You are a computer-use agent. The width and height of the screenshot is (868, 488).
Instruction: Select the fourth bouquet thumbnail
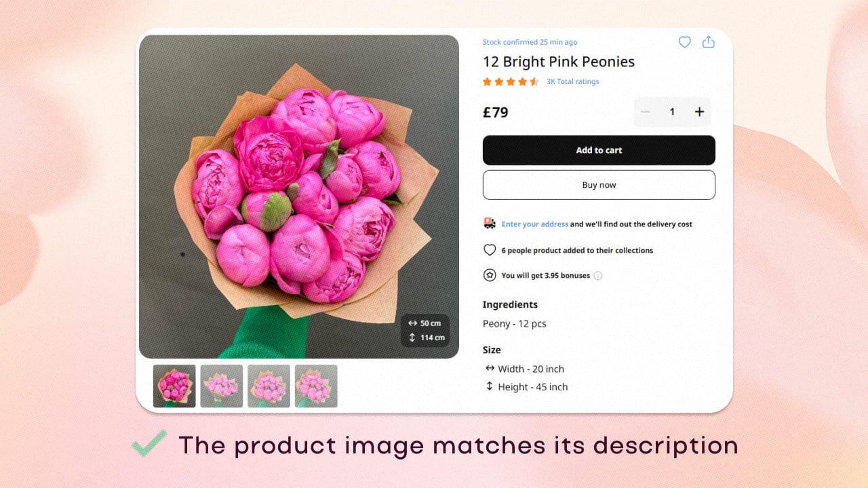pyautogui.click(x=316, y=386)
